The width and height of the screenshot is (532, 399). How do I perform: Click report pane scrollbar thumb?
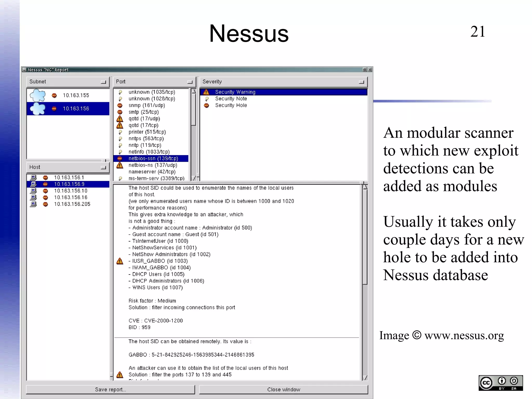(365, 237)
